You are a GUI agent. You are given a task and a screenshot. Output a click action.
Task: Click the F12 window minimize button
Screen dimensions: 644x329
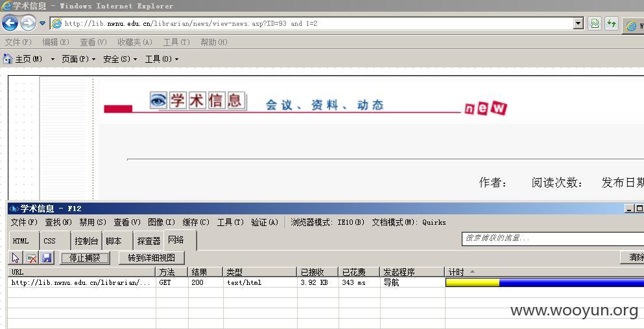[629, 209]
